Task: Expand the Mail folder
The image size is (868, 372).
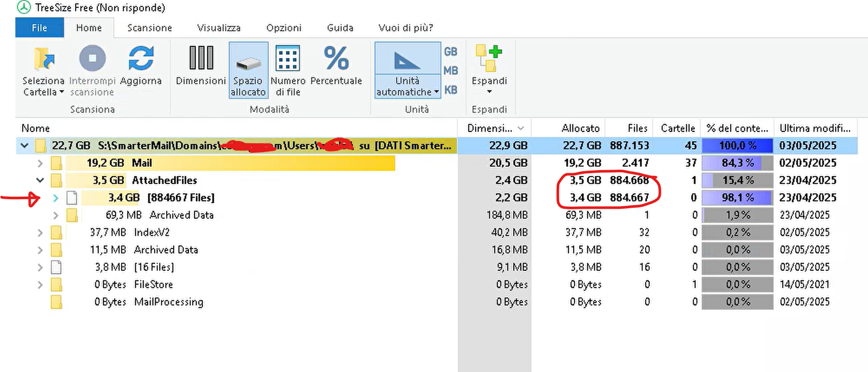Action: click(40, 163)
